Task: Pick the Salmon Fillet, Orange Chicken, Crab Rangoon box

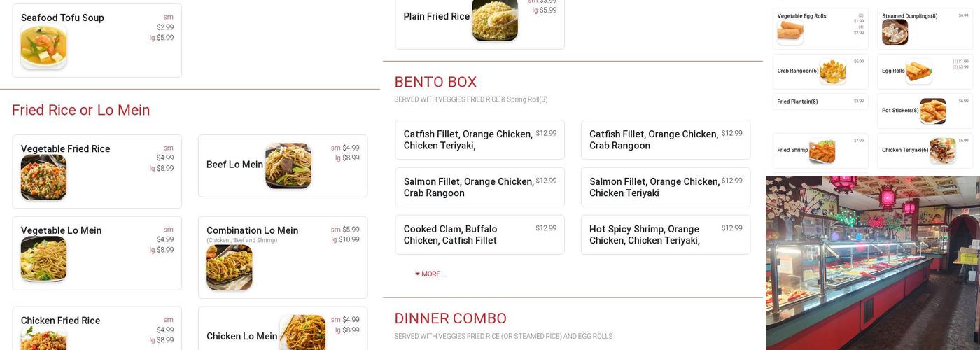Action: point(479,187)
